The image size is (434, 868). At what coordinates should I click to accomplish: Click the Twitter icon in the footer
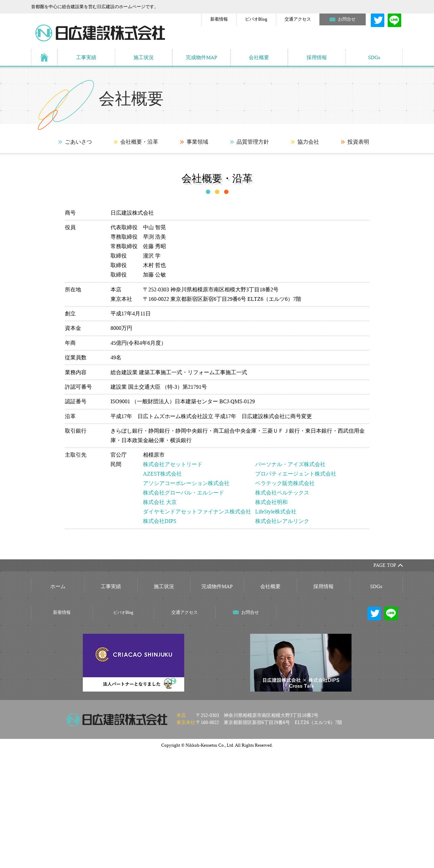click(x=374, y=613)
